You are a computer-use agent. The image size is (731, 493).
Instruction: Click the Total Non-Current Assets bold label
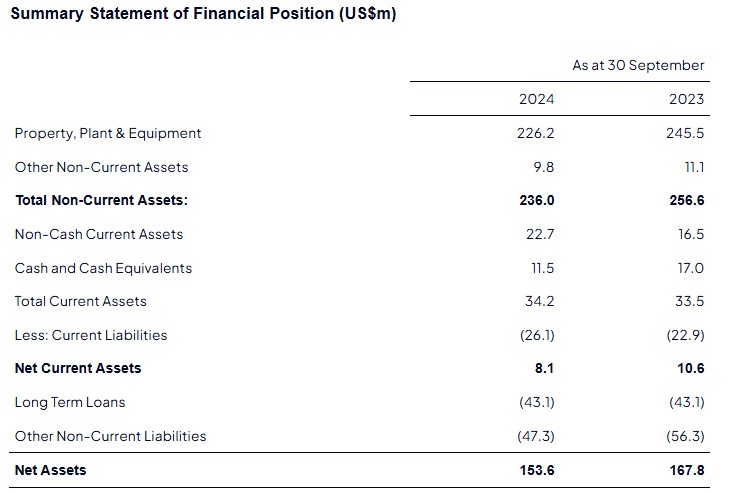tap(101, 200)
